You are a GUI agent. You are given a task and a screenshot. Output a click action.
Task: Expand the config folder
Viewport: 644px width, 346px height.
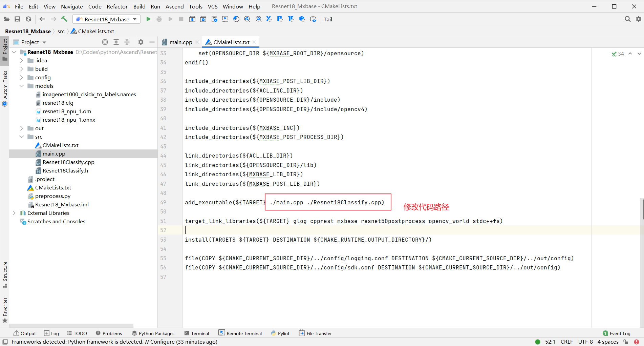tap(22, 77)
